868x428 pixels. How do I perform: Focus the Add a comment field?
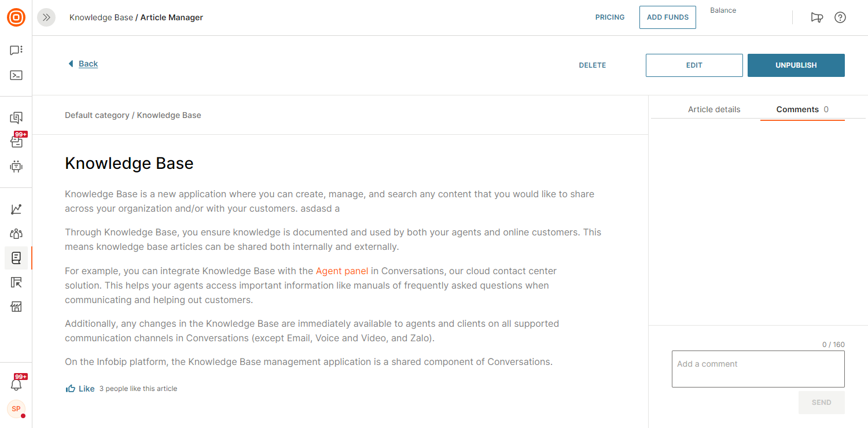click(x=758, y=369)
